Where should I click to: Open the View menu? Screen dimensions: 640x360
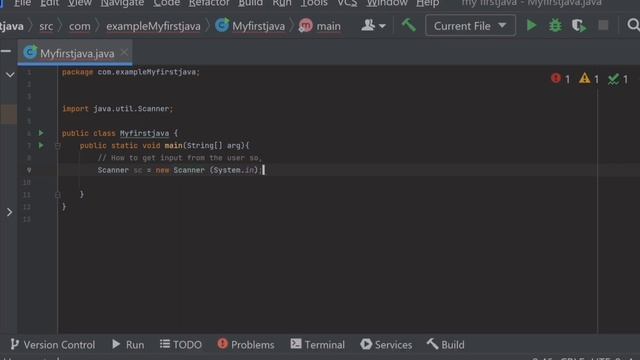(x=80, y=3)
